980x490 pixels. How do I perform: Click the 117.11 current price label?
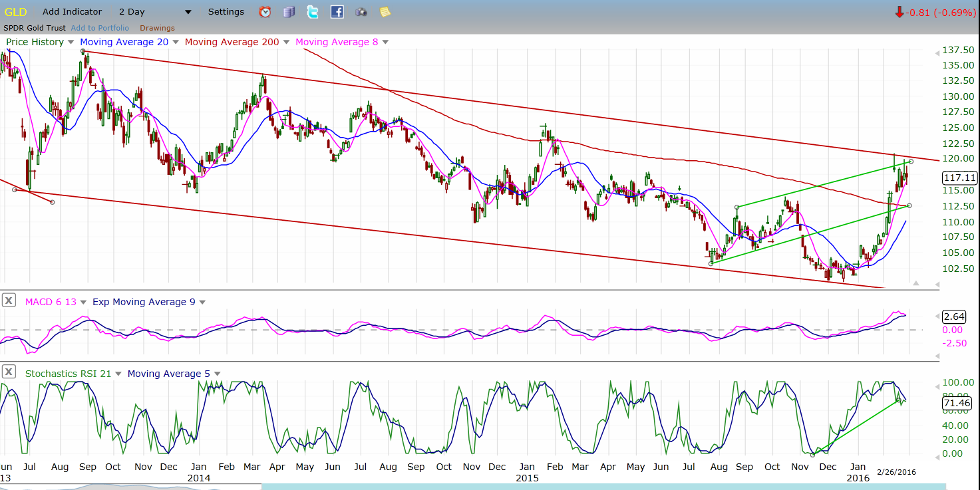pyautogui.click(x=959, y=178)
